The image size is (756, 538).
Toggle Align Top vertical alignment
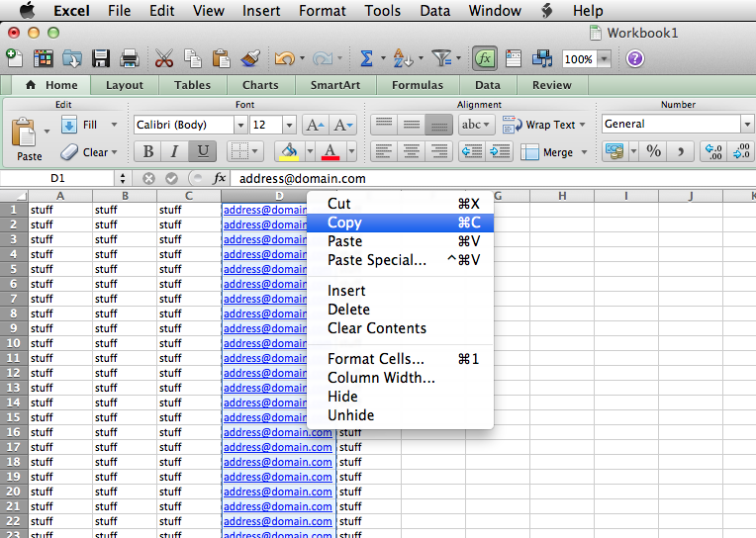point(384,125)
